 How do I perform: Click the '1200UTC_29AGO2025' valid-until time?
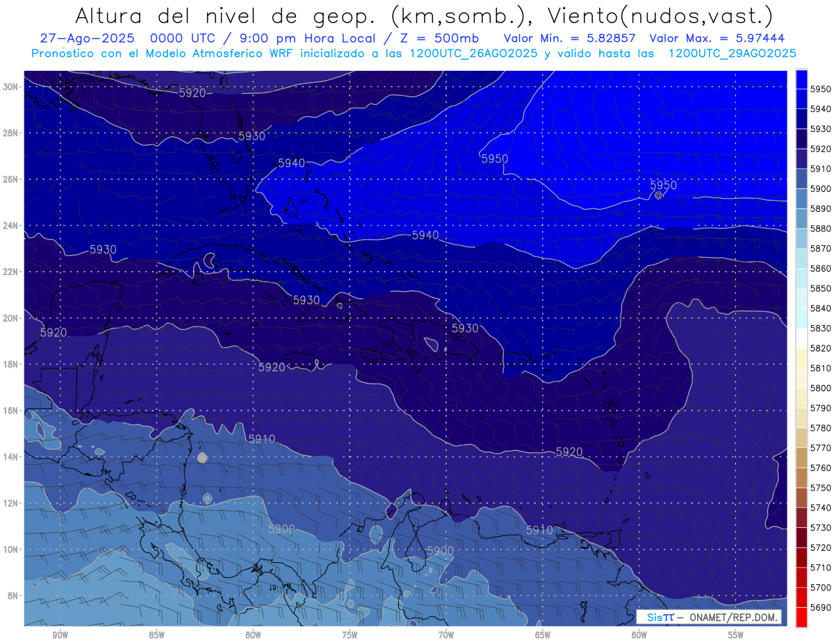pos(732,53)
